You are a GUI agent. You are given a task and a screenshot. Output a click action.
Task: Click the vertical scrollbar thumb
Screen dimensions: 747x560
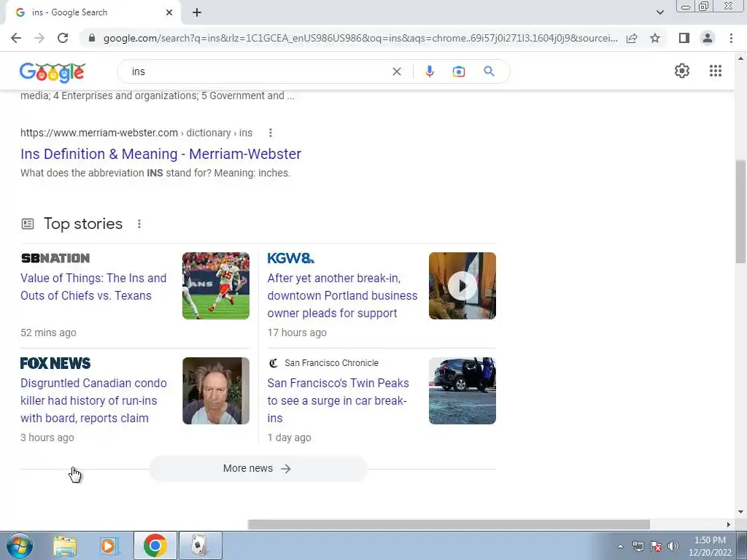740,212
